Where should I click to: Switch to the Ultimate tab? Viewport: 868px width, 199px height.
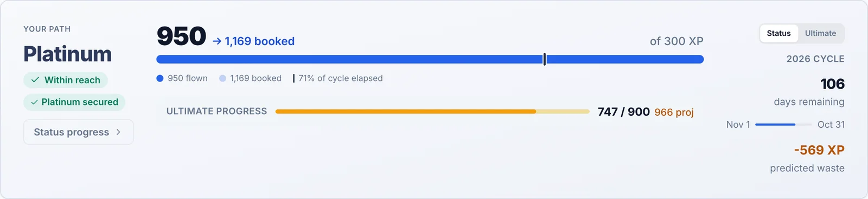820,33
